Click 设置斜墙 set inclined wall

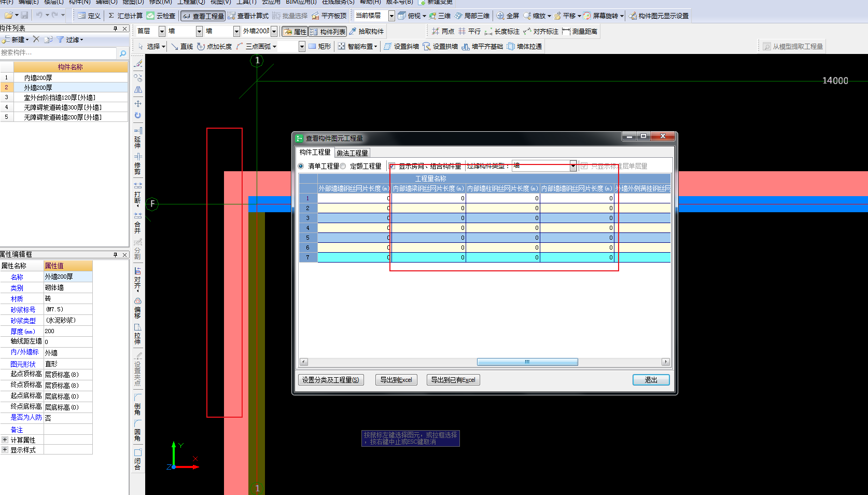point(401,46)
